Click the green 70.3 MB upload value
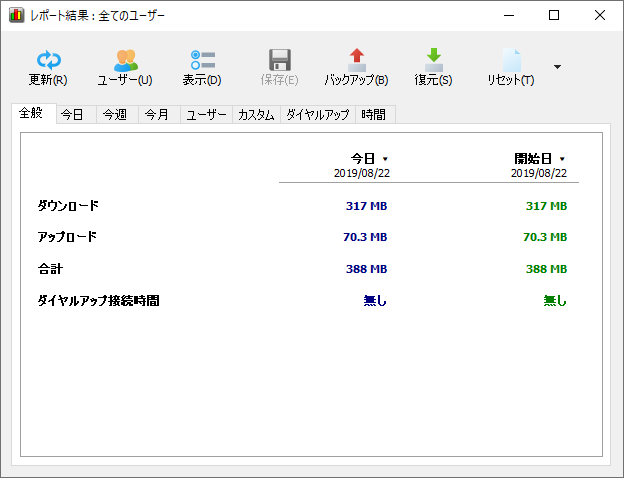 [x=545, y=237]
